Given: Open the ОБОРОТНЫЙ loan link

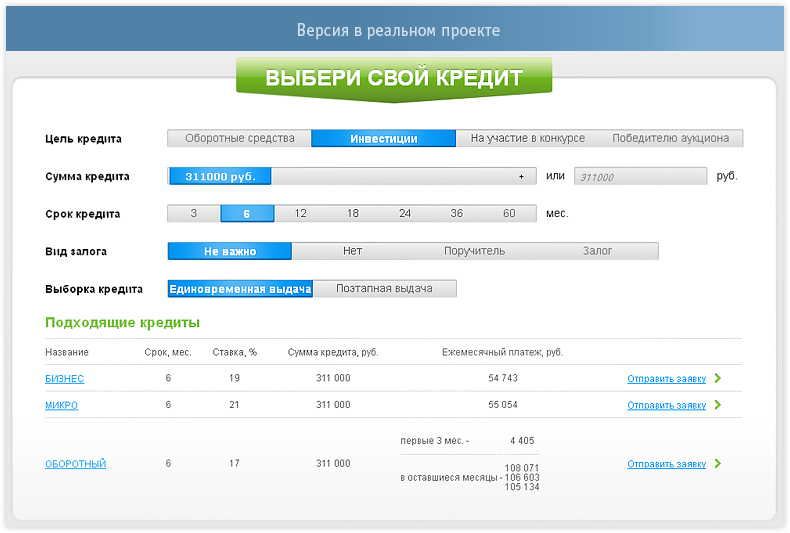Looking at the screenshot, I should coord(76,464).
